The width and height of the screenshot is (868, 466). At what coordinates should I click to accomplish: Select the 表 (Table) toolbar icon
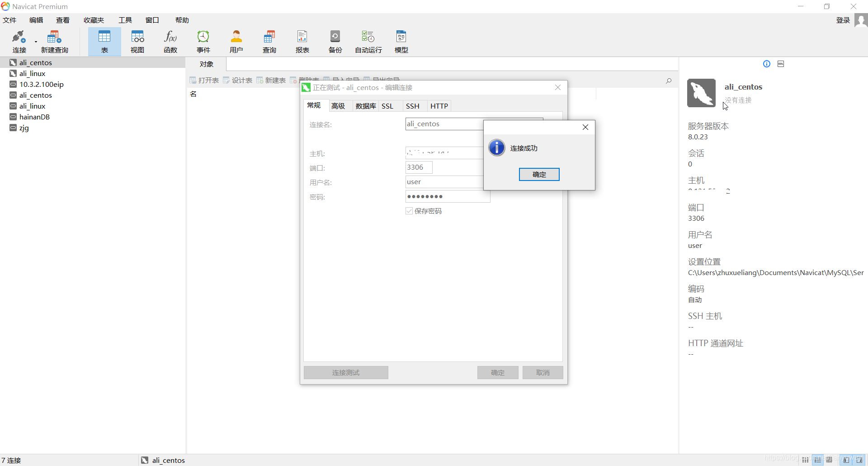[x=104, y=42]
